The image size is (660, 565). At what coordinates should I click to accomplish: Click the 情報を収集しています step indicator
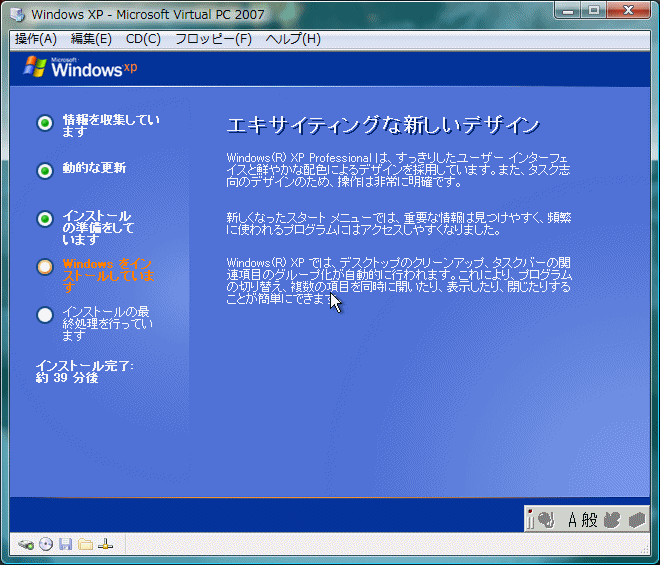click(45, 123)
